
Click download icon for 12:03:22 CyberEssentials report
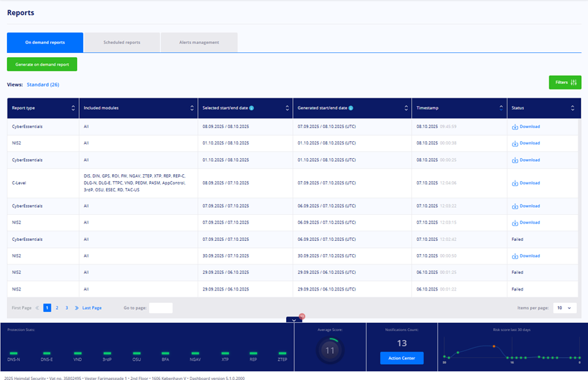coord(515,206)
